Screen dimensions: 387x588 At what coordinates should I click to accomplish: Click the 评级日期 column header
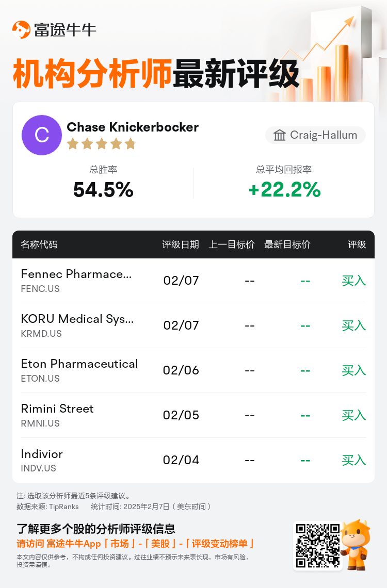pyautogui.click(x=181, y=244)
